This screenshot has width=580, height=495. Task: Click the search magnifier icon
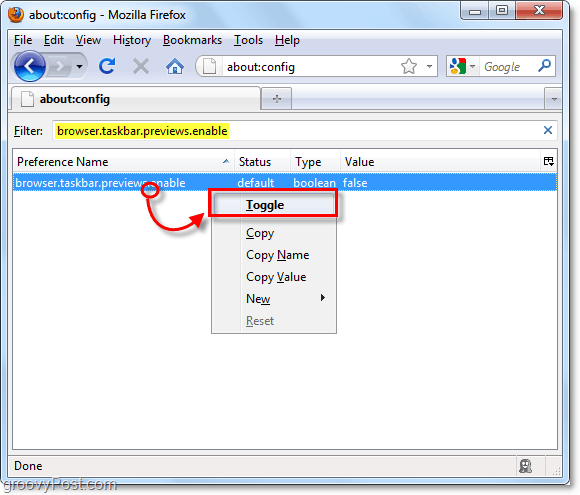pos(544,66)
